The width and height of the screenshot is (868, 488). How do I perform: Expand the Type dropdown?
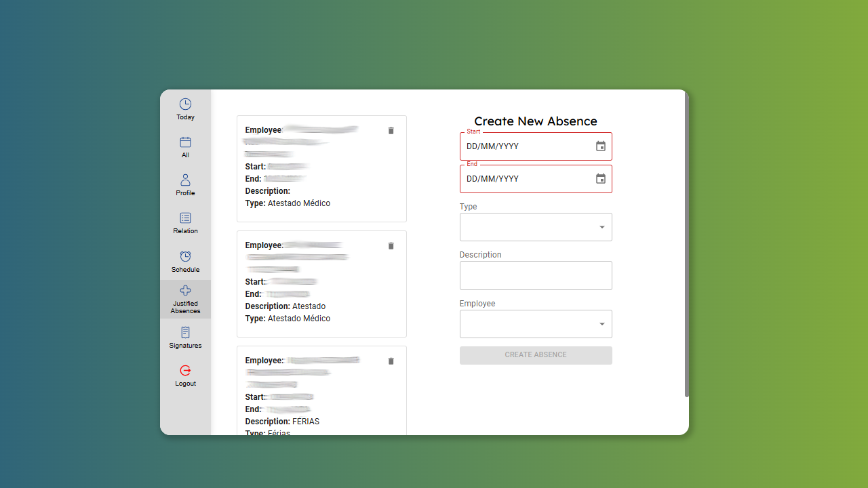pyautogui.click(x=601, y=228)
